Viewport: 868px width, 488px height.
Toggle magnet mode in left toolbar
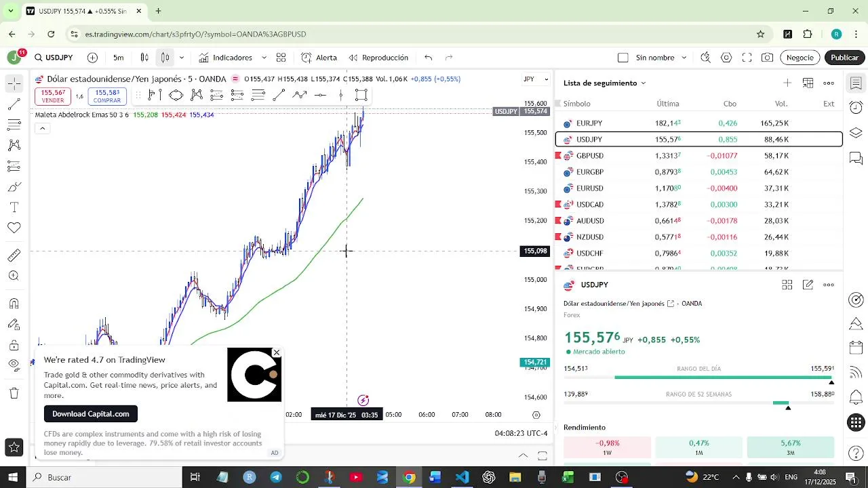click(14, 304)
